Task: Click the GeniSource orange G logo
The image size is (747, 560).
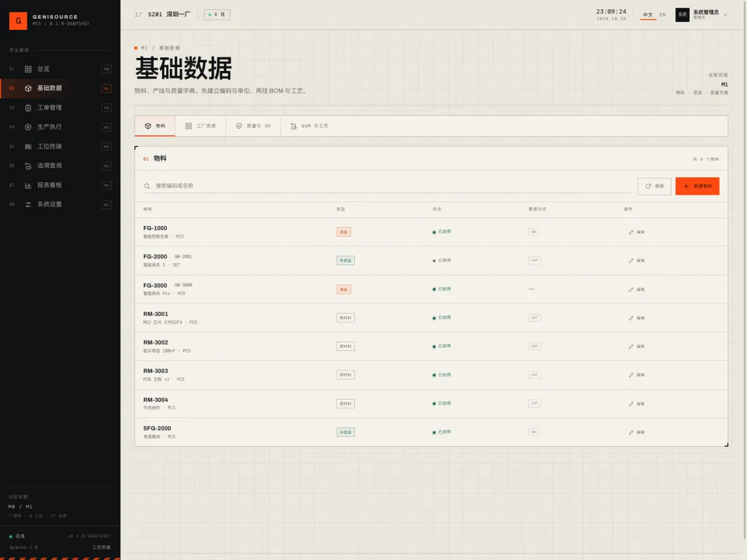Action: 18,21
